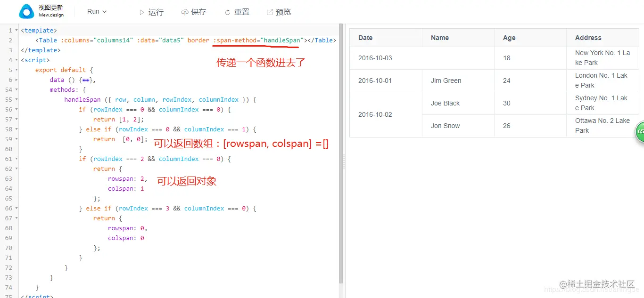The height and width of the screenshot is (298, 644).
Task: Open the Run dropdown menu
Action: [97, 11]
